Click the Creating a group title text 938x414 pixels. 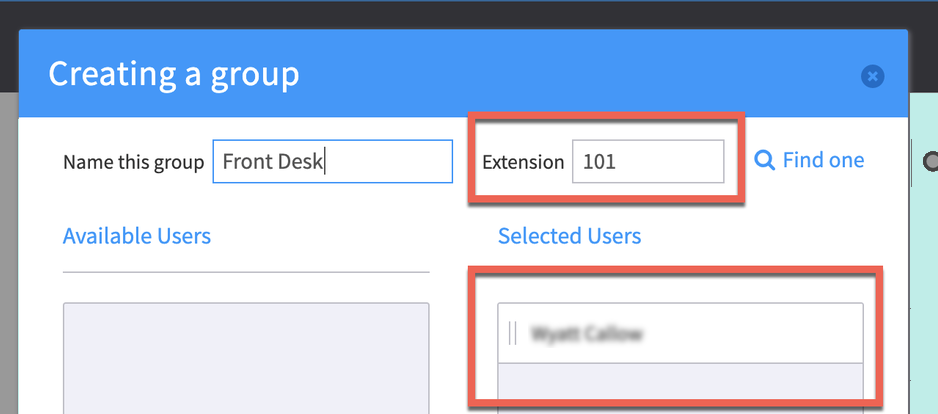[174, 74]
